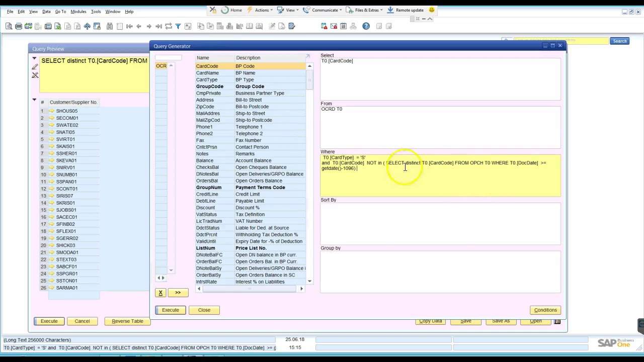Click the field list horizontal scrollbar
This screenshot has width=644, height=362.
coord(250,289)
